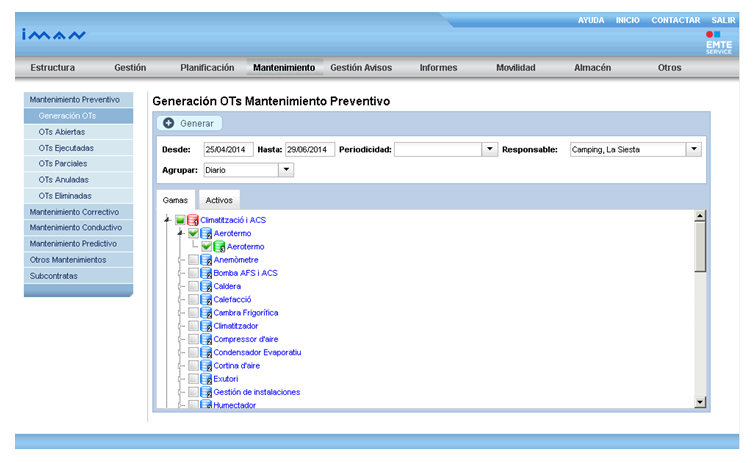
Task: Click the green Aerotermo child node icon
Action: [x=219, y=246]
